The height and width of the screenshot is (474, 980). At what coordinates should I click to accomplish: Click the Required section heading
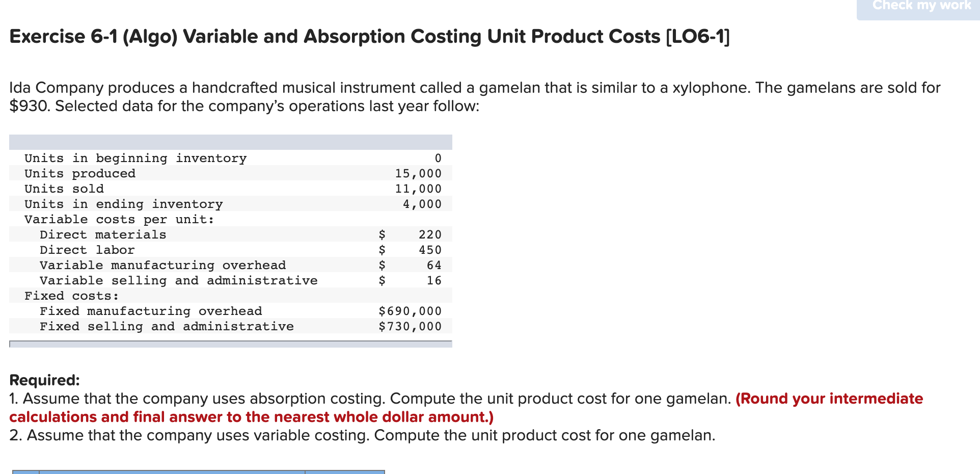coord(44,380)
